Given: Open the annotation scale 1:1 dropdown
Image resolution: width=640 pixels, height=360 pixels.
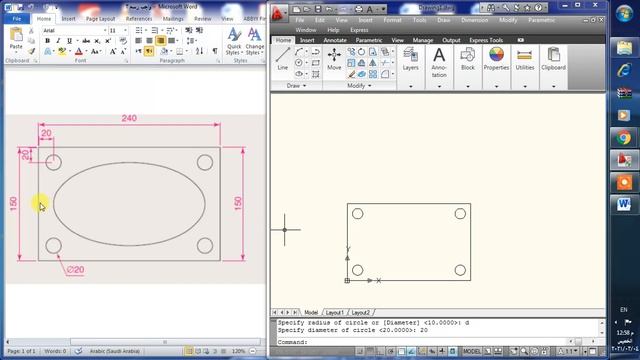Looking at the screenshot, I should pyautogui.click(x=568, y=351).
